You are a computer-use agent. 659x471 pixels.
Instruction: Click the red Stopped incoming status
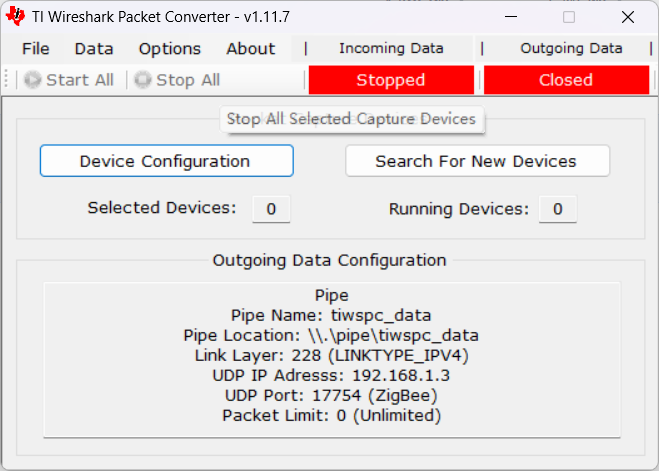click(391, 80)
